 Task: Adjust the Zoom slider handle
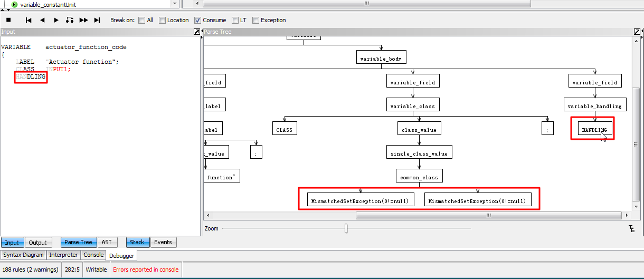(x=346, y=228)
